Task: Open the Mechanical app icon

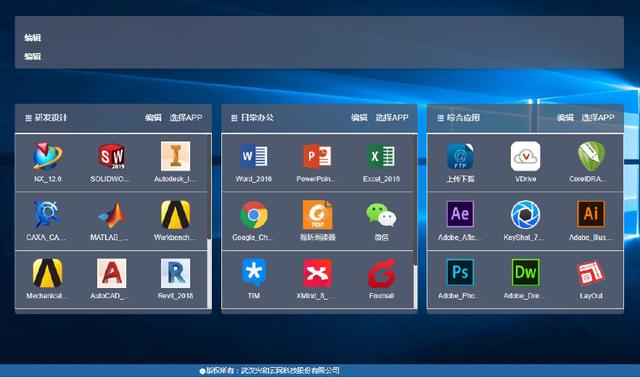Action: point(47,273)
